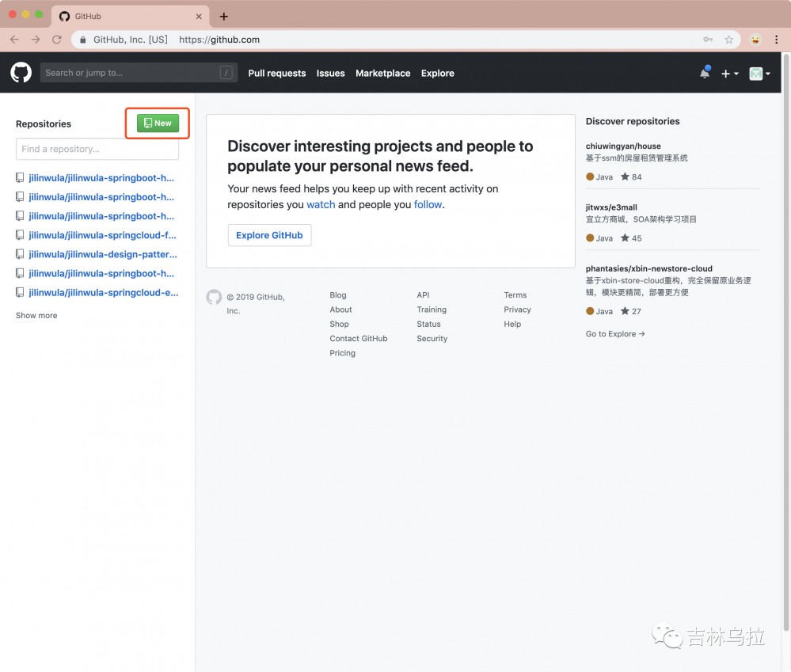The height and width of the screenshot is (672, 791).
Task: Click the green New repository button
Action: 158,123
